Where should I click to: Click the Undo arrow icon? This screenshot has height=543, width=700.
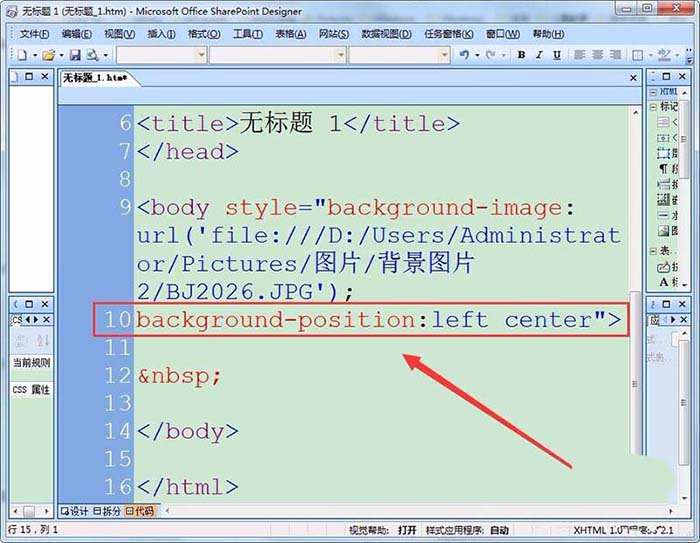tap(464, 55)
